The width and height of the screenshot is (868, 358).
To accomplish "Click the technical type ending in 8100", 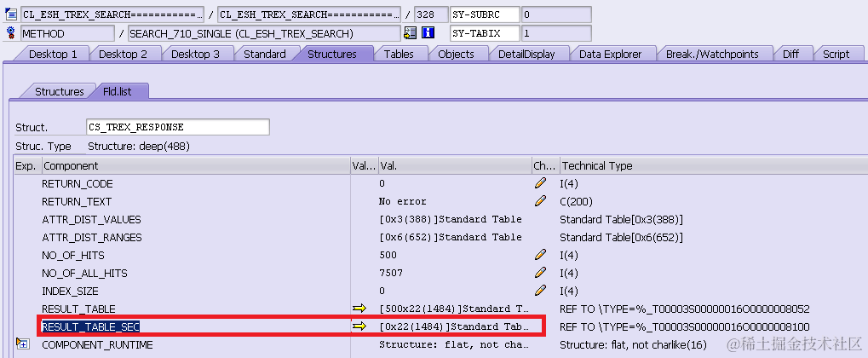I will pos(685,326).
